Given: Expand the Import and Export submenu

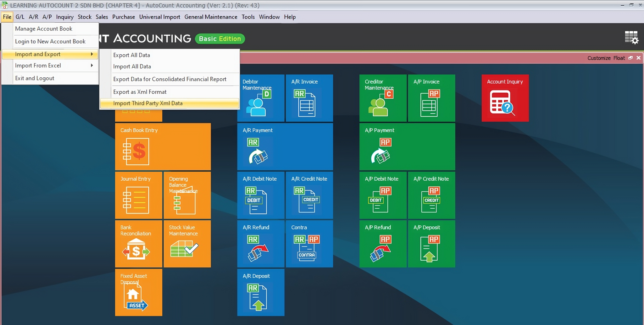Looking at the screenshot, I should (50, 54).
